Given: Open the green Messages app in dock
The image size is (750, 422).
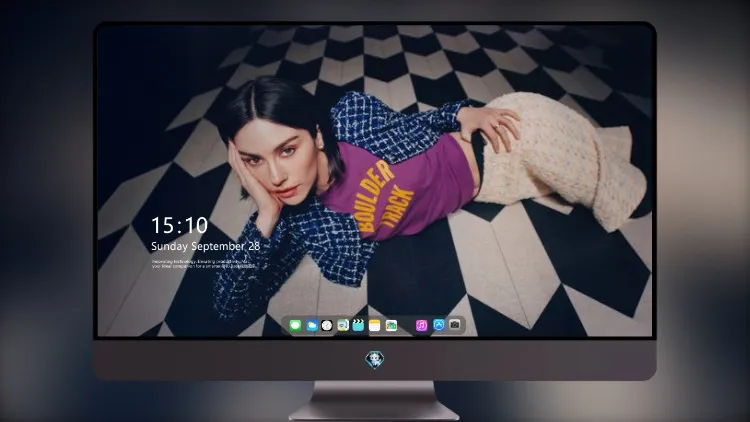Looking at the screenshot, I should [296, 326].
